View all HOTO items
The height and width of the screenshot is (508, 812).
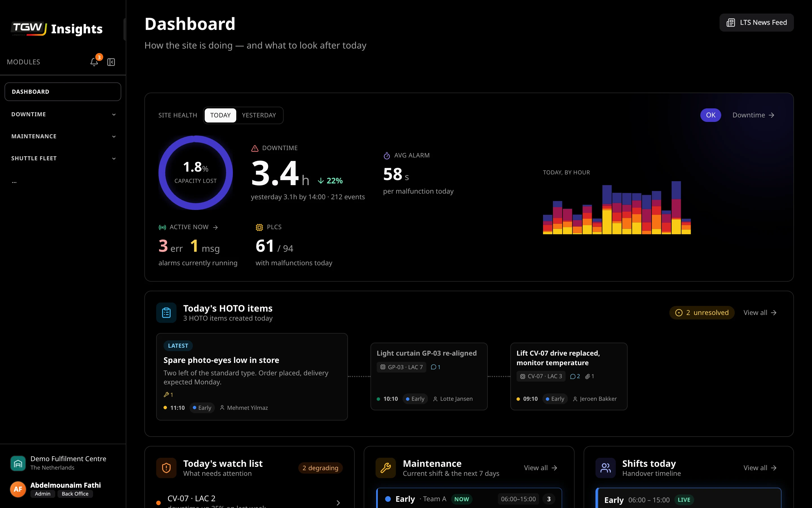760,313
